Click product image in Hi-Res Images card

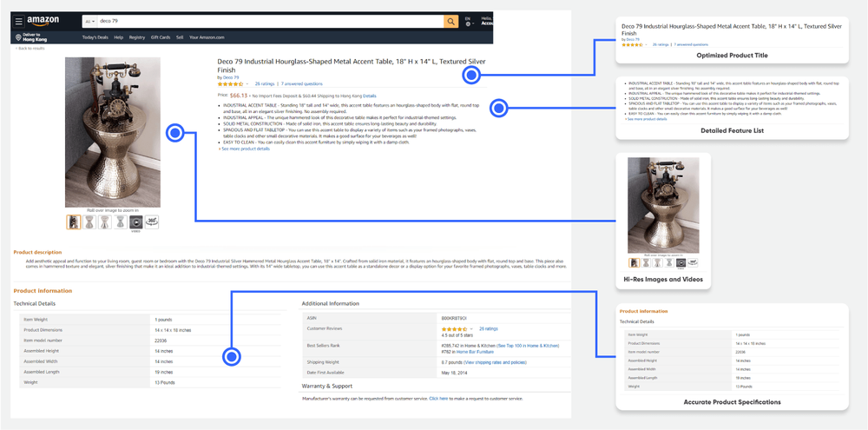[x=663, y=205]
